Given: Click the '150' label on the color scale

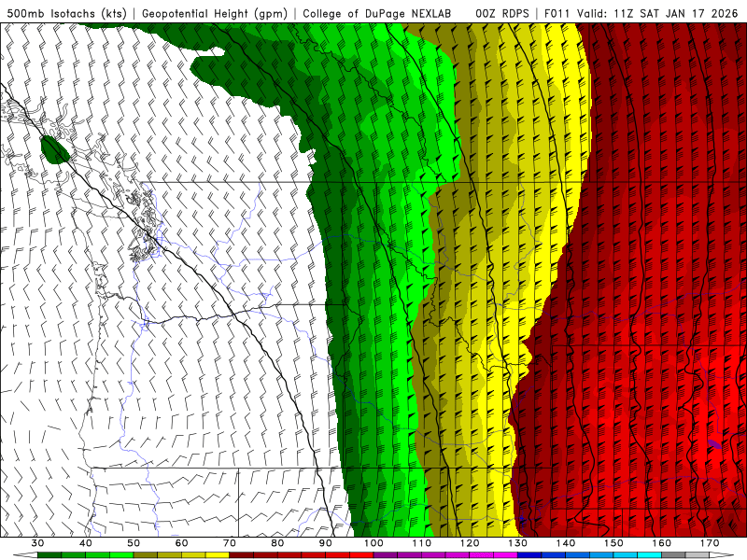Looking at the screenshot, I should pos(614,543).
